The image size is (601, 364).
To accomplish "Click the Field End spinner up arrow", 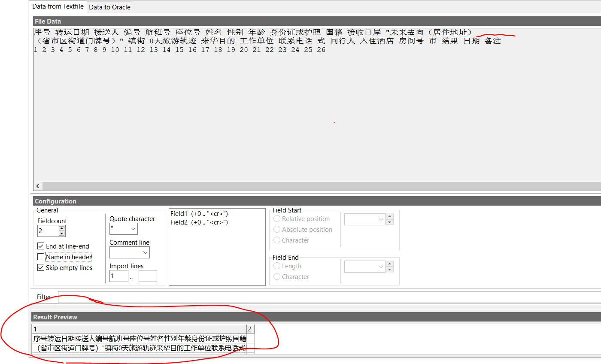I will (390, 264).
